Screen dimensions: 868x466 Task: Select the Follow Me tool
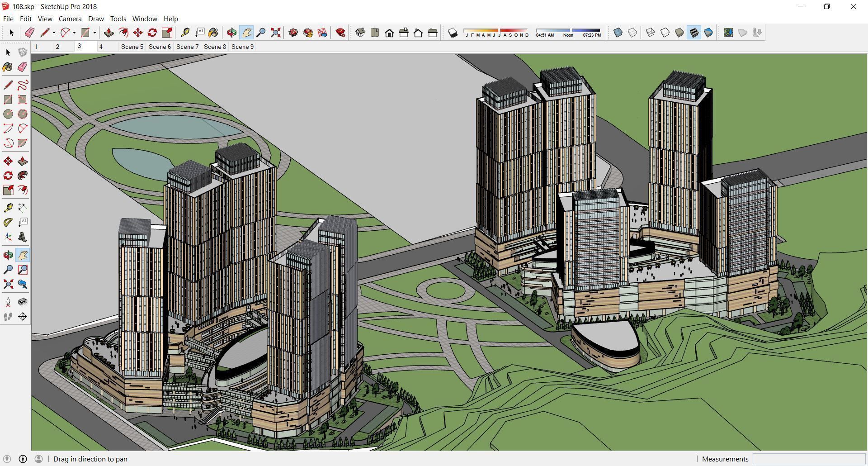coord(23,176)
